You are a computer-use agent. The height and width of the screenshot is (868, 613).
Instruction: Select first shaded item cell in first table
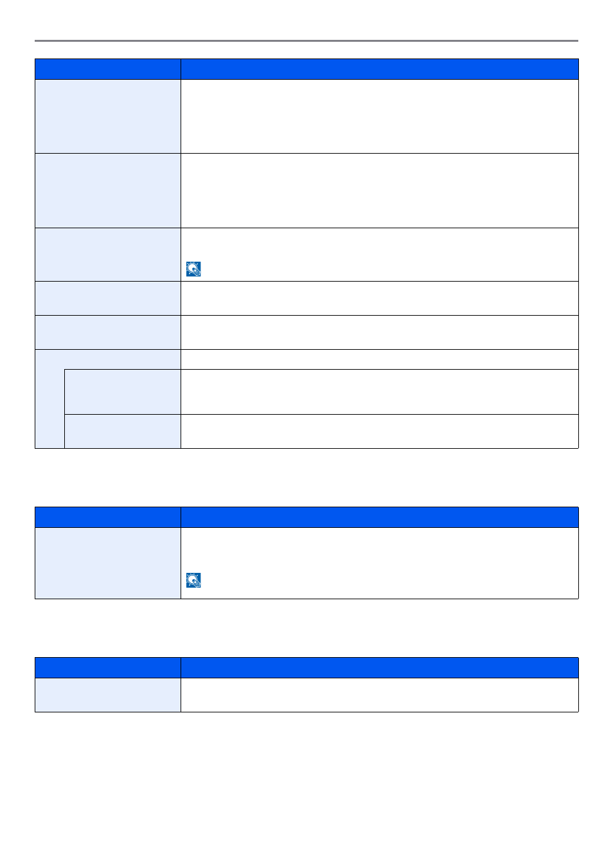pos(108,116)
